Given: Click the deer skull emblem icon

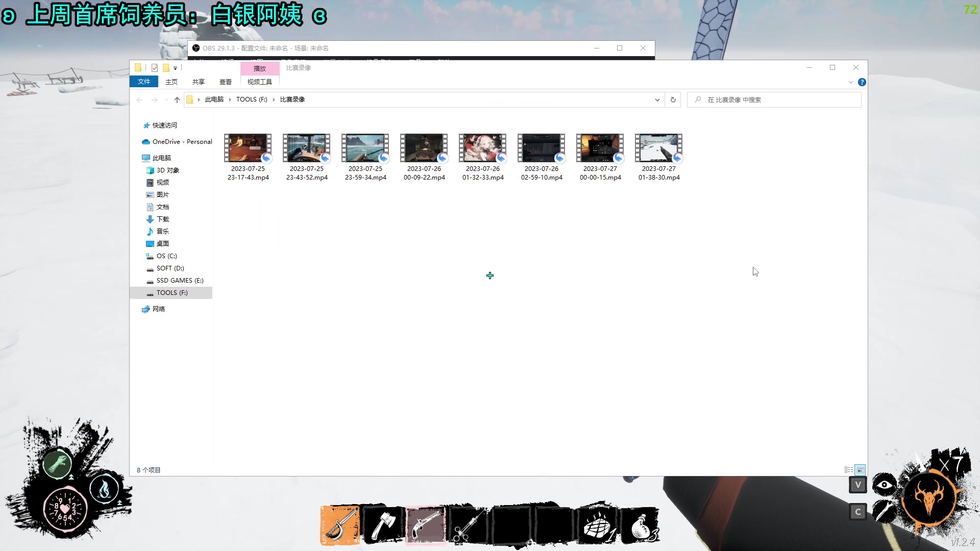Looking at the screenshot, I should 928,497.
